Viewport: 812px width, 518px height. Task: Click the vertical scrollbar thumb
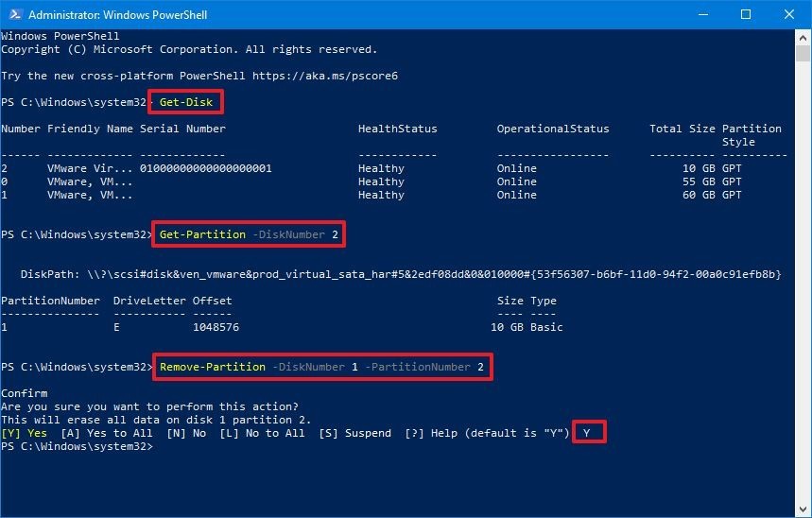(x=803, y=54)
